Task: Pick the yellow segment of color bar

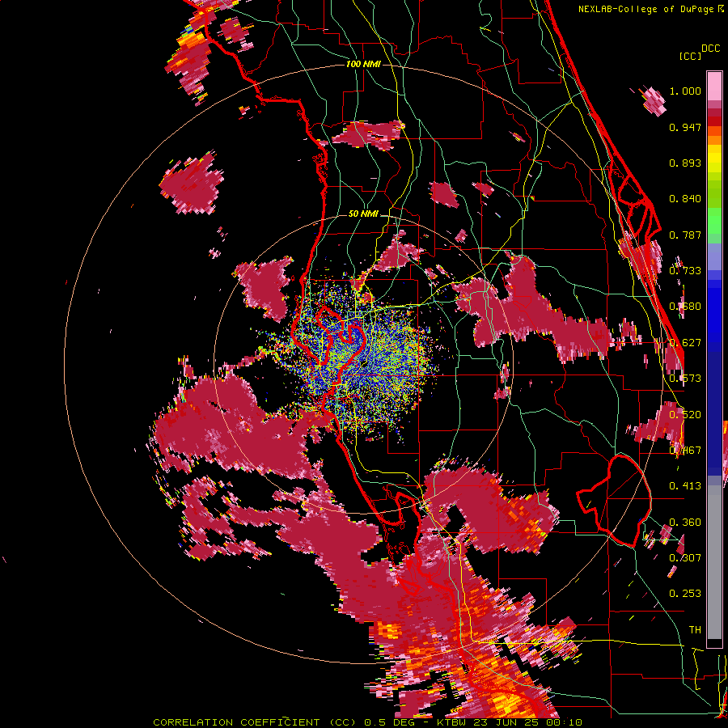Action: [714, 159]
